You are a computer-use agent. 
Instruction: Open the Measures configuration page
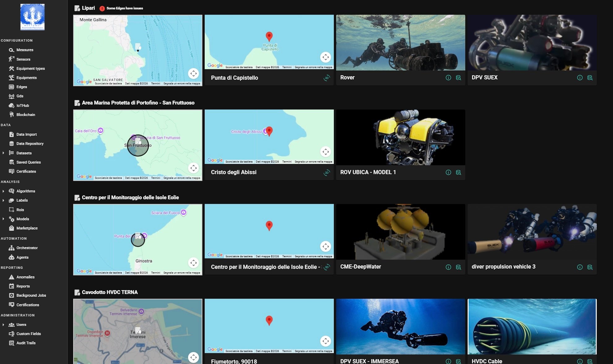25,50
